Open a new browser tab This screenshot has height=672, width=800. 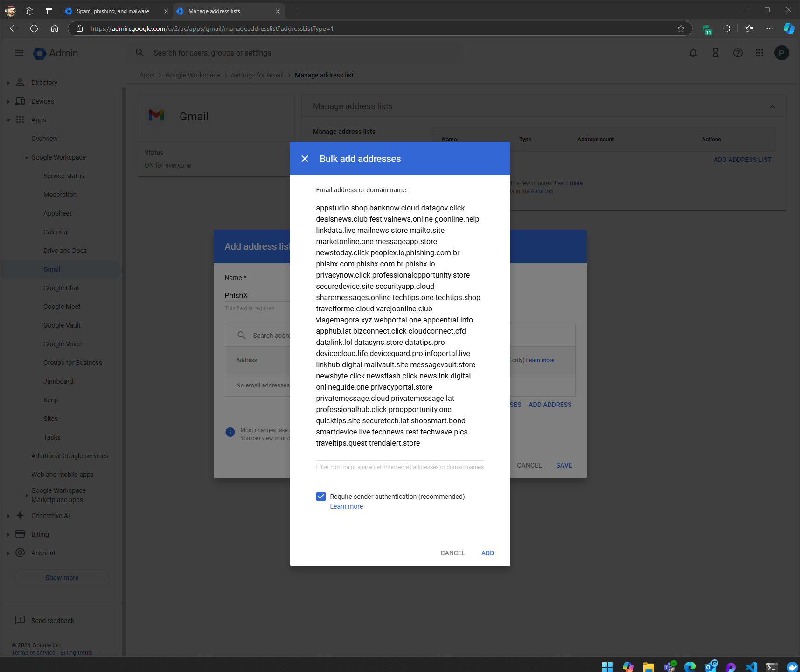[x=295, y=11]
